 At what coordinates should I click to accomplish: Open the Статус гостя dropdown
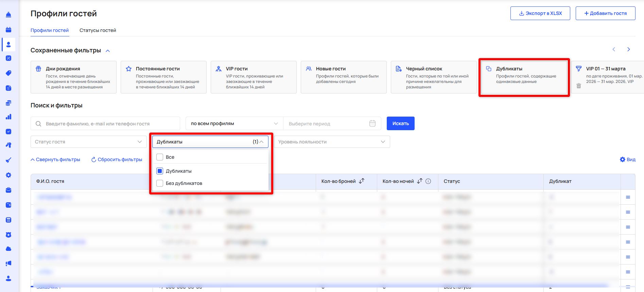88,142
